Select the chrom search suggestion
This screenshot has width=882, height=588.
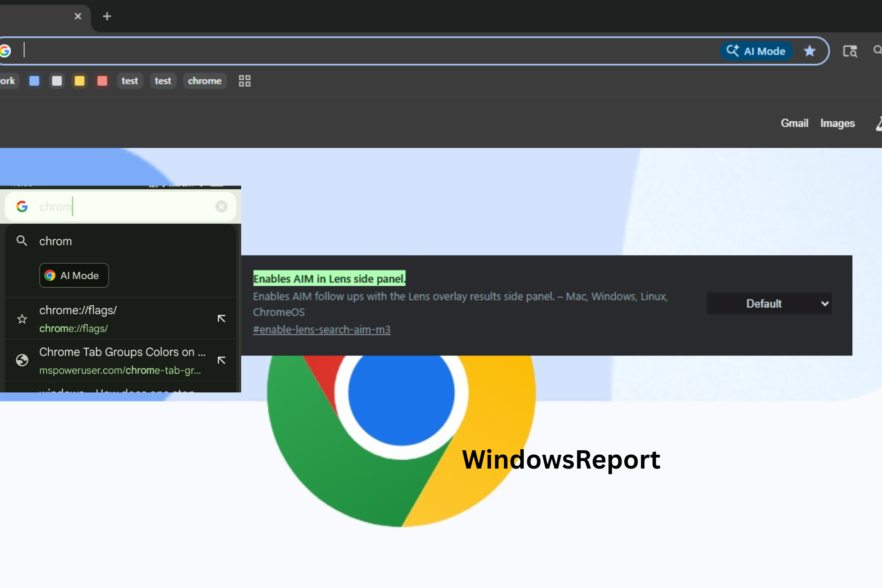click(x=56, y=241)
